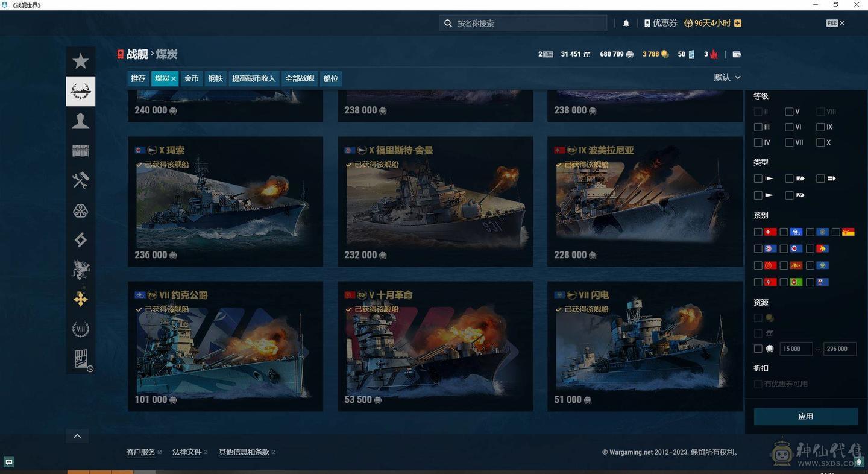868x474 pixels.
Task: Click the maximum coal field 296 000
Action: [840, 349]
